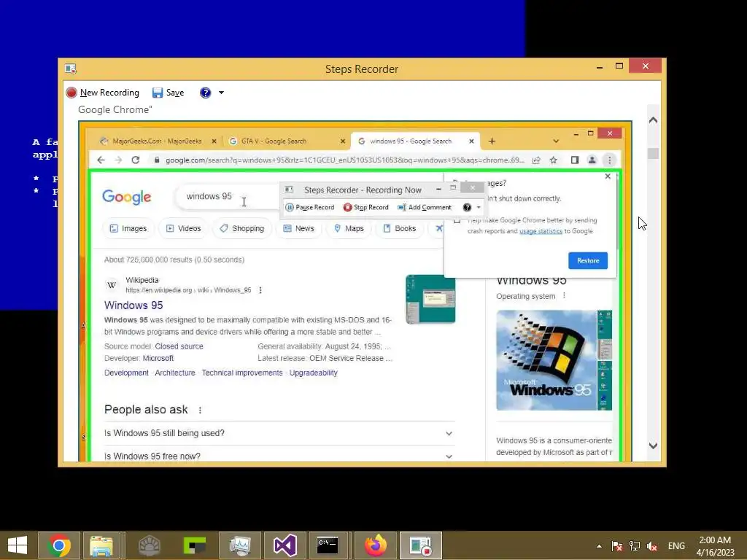Viewport: 747px width, 560px height.
Task: Click the Chrome profile avatar icon
Action: coord(592,160)
